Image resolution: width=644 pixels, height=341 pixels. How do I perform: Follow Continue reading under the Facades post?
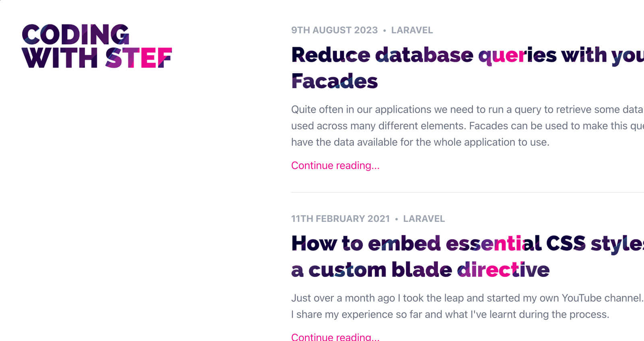335,165
